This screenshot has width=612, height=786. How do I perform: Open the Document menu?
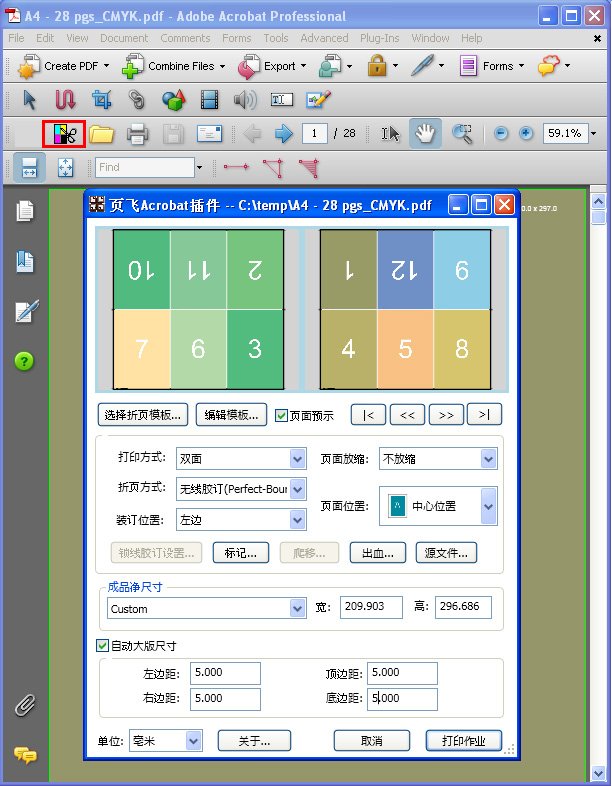pyautogui.click(x=124, y=38)
